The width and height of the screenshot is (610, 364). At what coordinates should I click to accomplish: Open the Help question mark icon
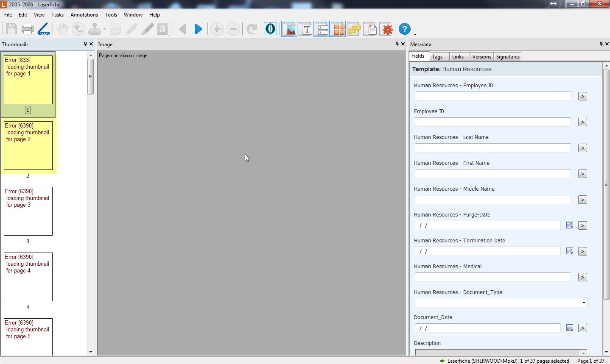pos(405,29)
